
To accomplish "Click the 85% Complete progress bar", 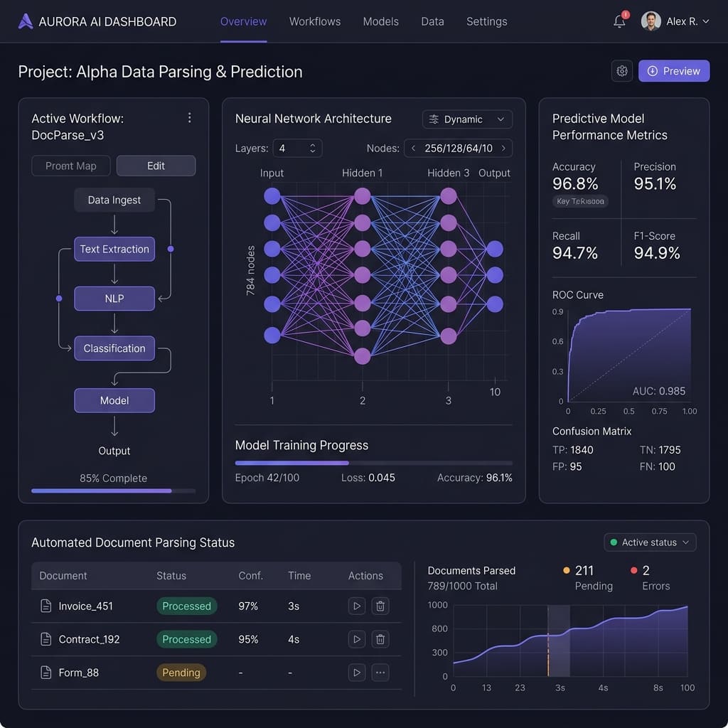I will click(x=113, y=491).
